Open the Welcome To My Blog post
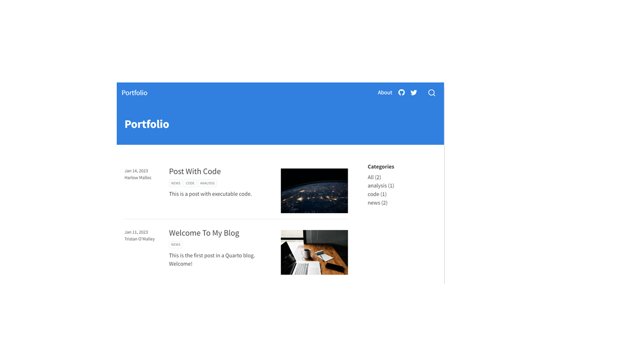The image size is (644, 362). click(204, 233)
